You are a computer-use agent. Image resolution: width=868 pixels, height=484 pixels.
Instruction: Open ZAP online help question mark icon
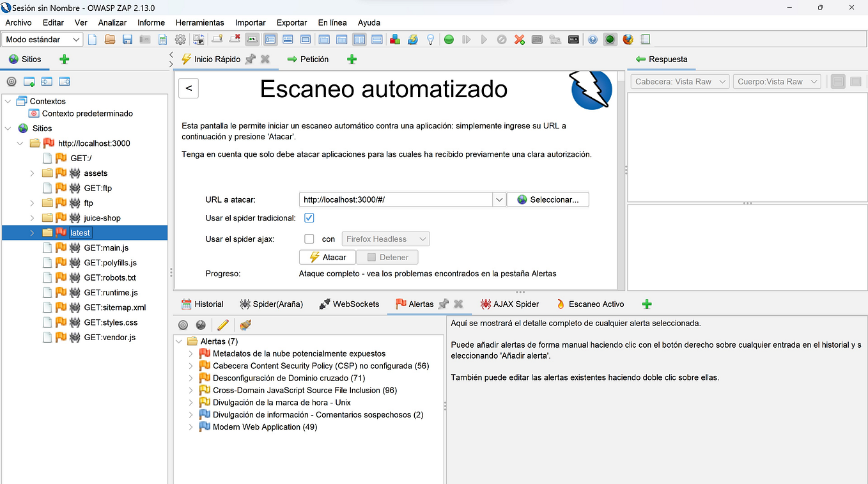[x=593, y=39]
